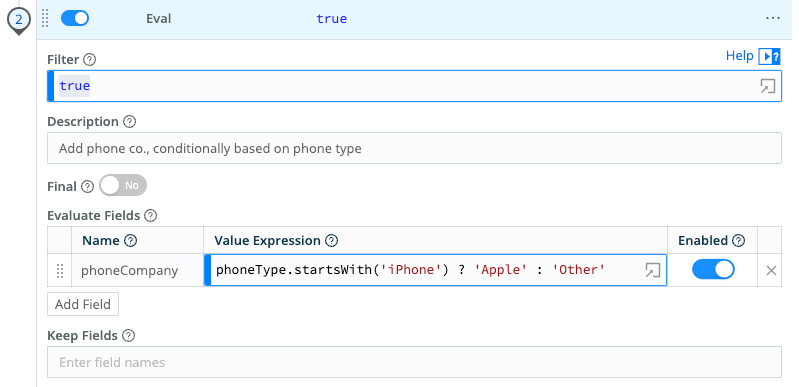Viewport: 799px width, 387px height.
Task: Show Final help tooltip icon
Action: pos(88,187)
